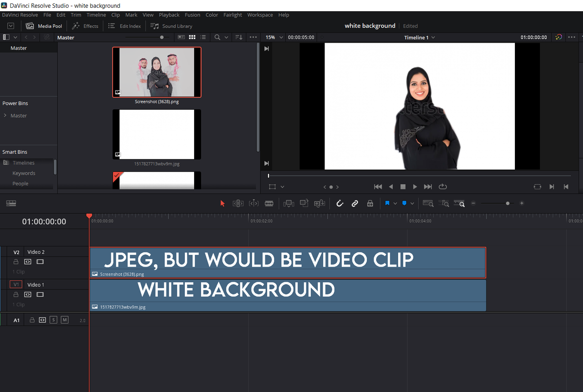The height and width of the screenshot is (392, 583).
Task: Click the Insert Clip icon
Action: (288, 203)
